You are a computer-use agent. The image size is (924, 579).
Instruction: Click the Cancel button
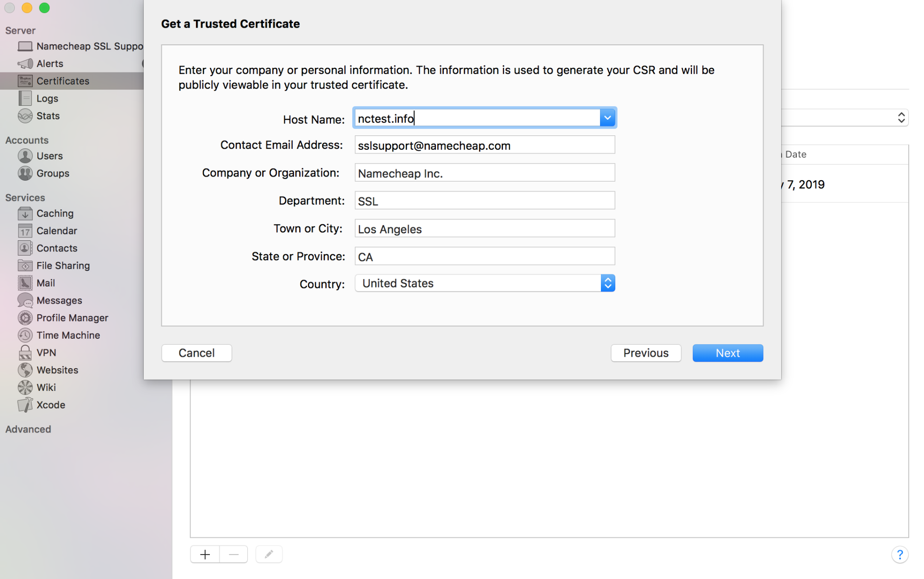196,353
